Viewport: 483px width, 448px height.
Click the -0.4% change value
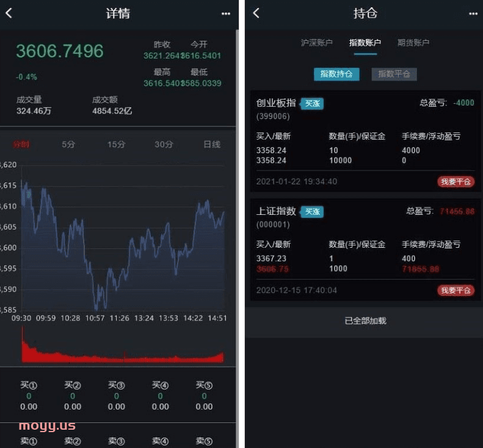point(26,77)
